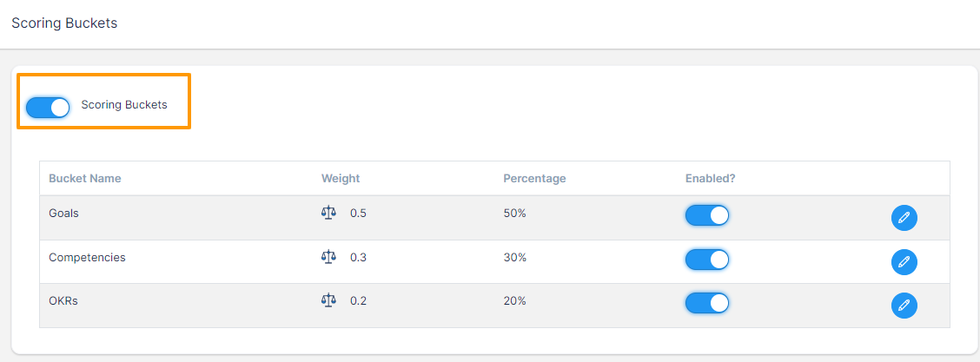The image size is (980, 362).
Task: Switch off the OKRs bucket toggle
Action: click(x=706, y=302)
